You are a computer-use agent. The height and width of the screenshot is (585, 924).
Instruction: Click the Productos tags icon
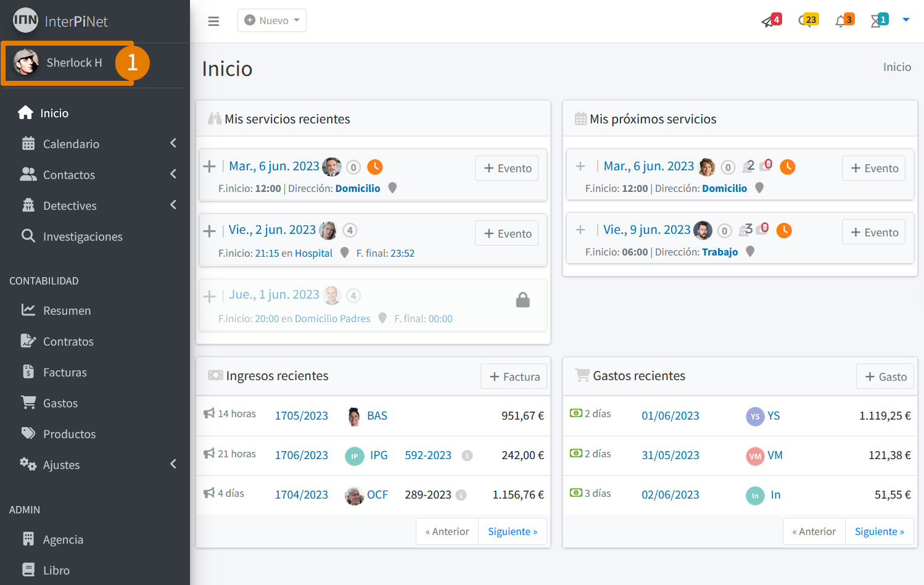tap(28, 433)
